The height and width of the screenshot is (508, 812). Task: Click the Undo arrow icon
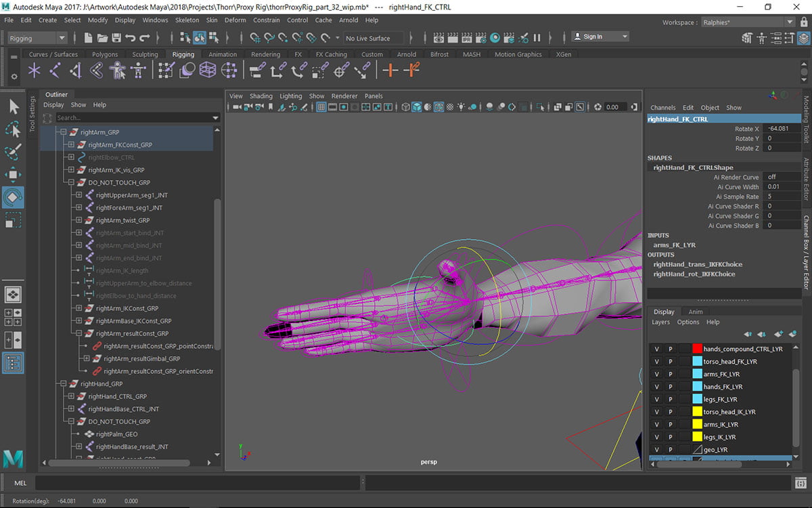pyautogui.click(x=131, y=38)
